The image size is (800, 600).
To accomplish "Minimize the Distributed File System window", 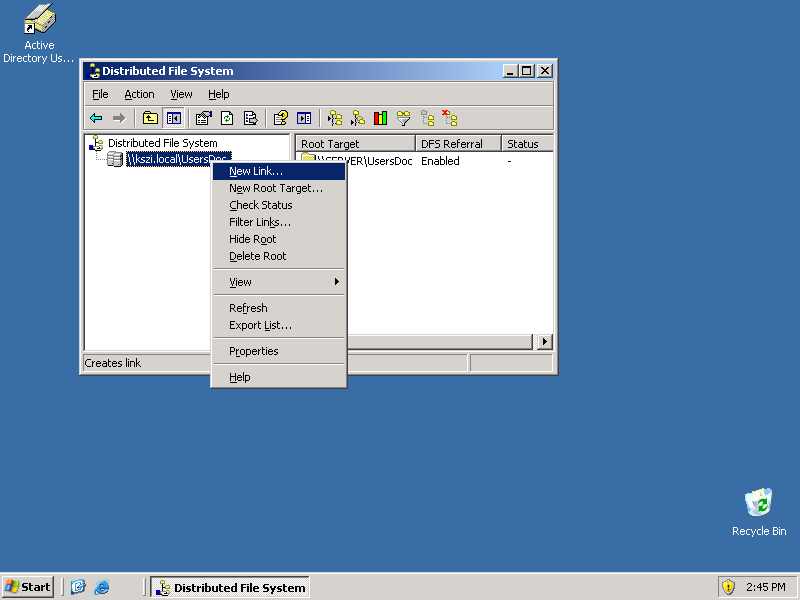I will [x=510, y=71].
